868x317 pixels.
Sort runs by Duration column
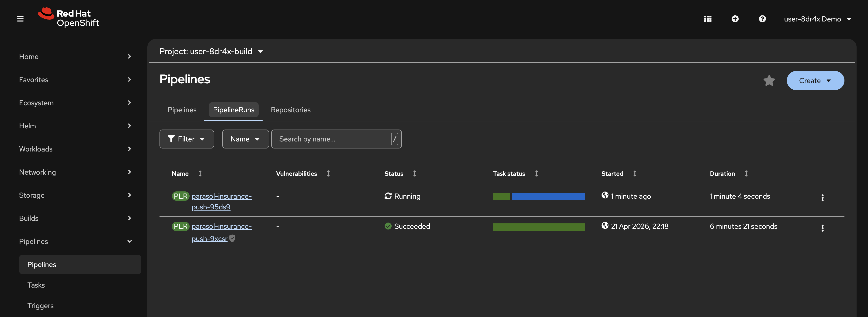tap(722, 174)
